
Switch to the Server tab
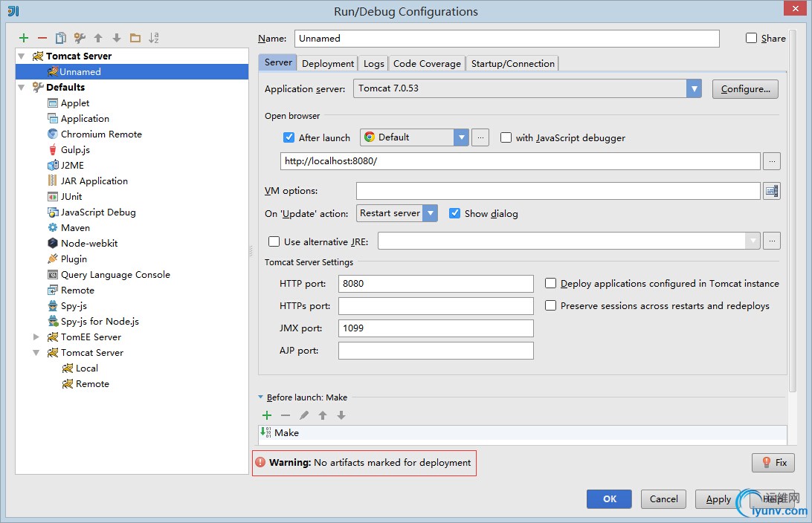point(278,62)
